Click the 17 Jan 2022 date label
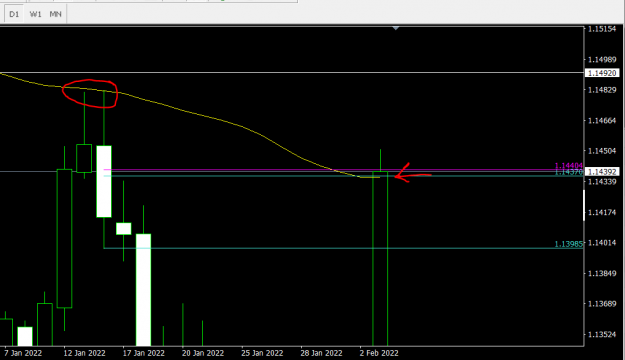The width and height of the screenshot is (625, 360). (143, 353)
